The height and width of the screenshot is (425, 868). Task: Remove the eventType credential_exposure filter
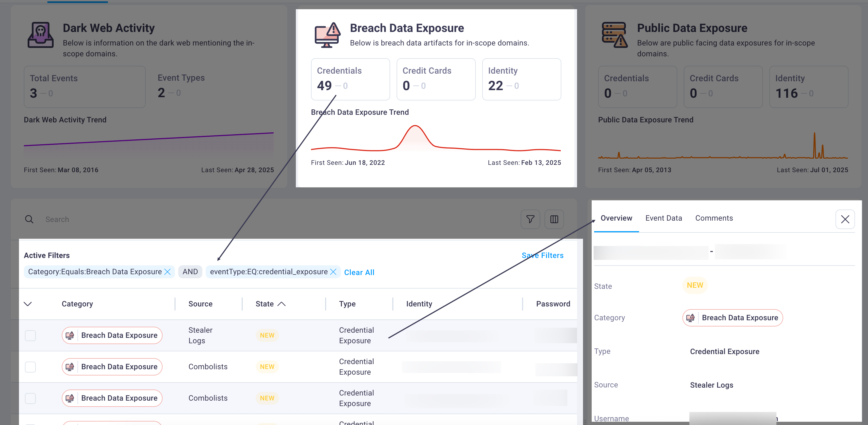pyautogui.click(x=333, y=272)
